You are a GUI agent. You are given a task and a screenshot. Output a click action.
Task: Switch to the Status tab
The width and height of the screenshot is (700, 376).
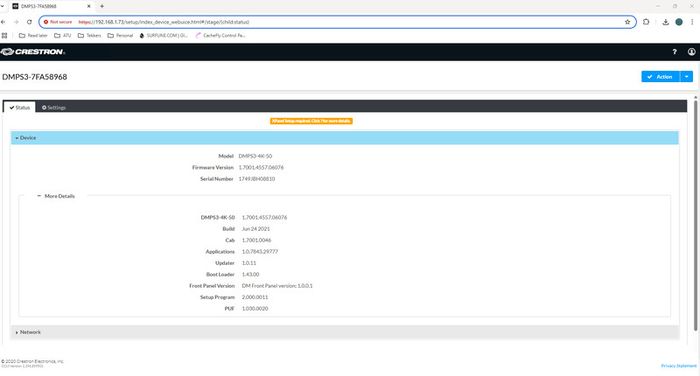[20, 108]
